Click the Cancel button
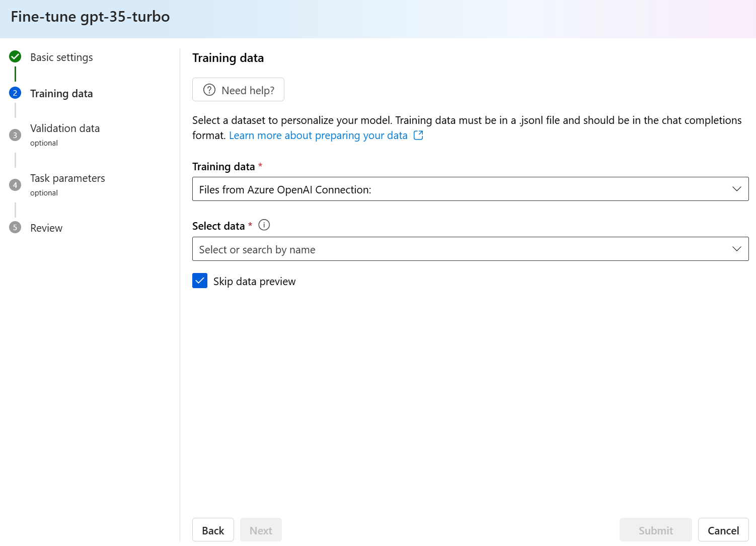This screenshot has height=546, width=756. (x=723, y=530)
